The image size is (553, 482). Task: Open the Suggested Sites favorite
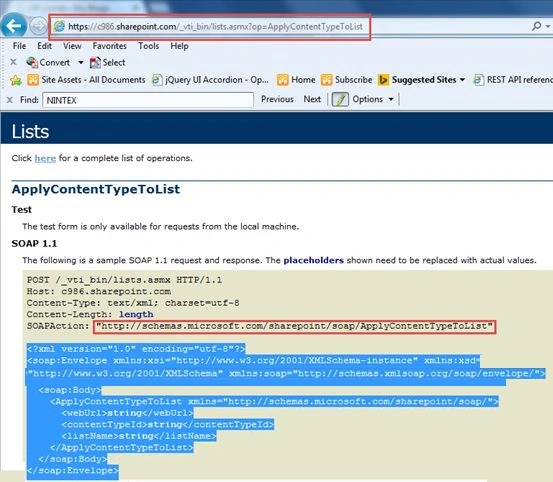[x=417, y=80]
